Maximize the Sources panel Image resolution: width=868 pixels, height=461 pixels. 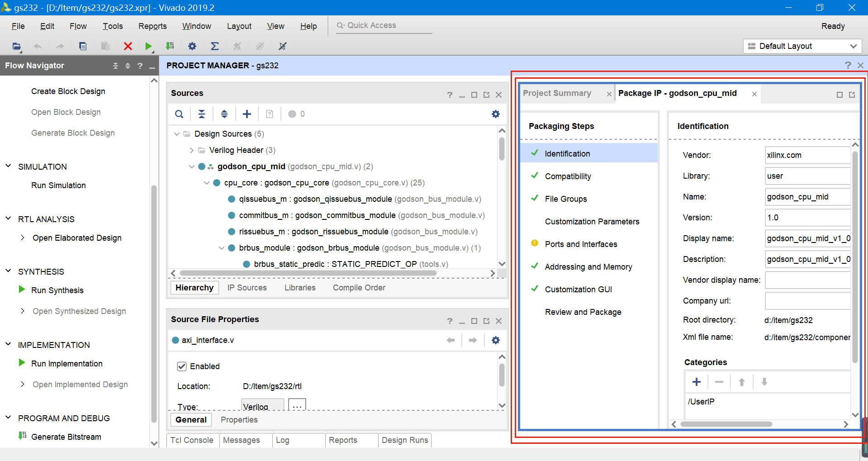[474, 95]
